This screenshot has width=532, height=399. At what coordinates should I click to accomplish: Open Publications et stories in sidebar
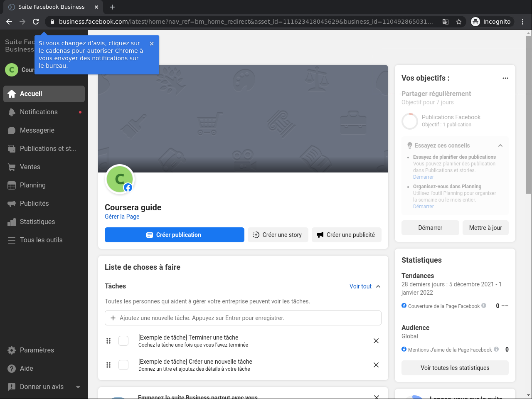click(x=44, y=149)
